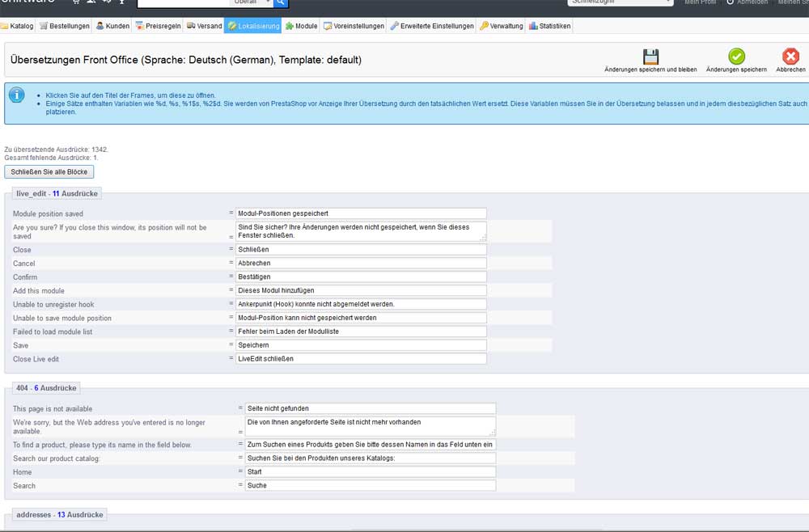Click Schließen Sie alle Blöcke button
This screenshot has height=532, width=809.
point(49,171)
